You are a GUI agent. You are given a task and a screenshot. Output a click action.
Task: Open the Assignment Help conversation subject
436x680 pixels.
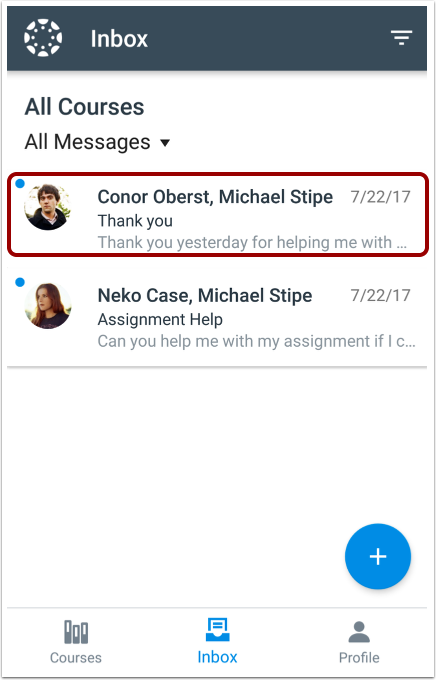point(160,320)
